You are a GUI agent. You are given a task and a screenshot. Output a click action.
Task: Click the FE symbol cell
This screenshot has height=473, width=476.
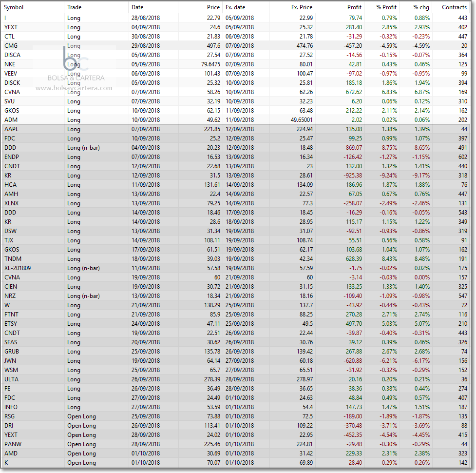[x=7, y=389]
